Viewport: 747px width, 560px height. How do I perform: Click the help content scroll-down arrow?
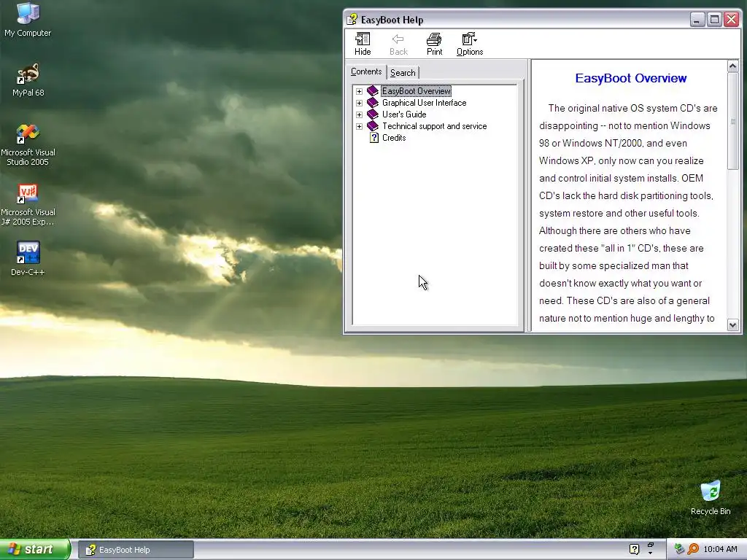point(732,325)
